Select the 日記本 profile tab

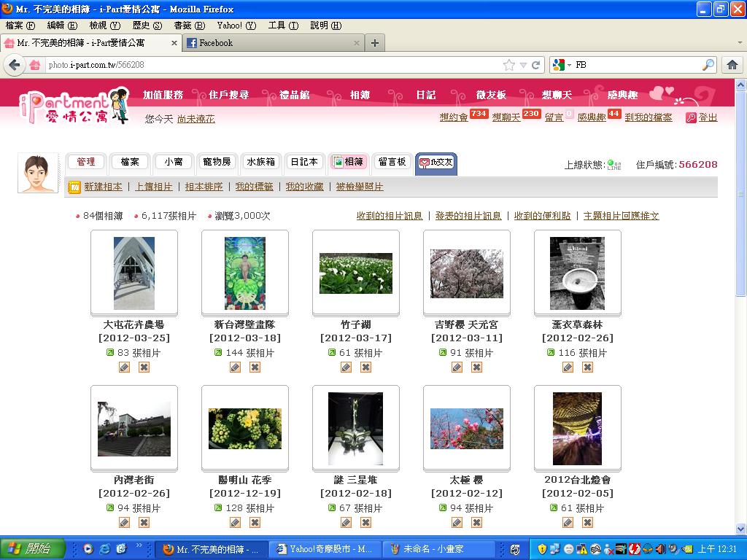point(303,162)
